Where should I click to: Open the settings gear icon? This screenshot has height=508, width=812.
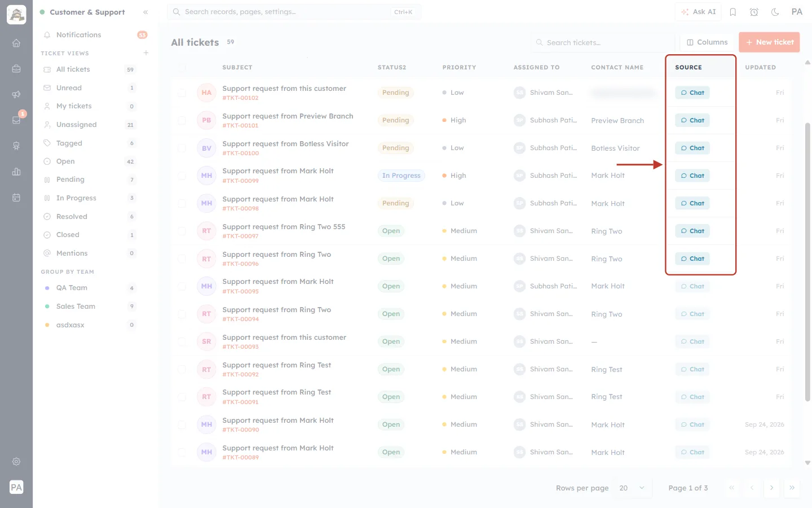pos(16,462)
